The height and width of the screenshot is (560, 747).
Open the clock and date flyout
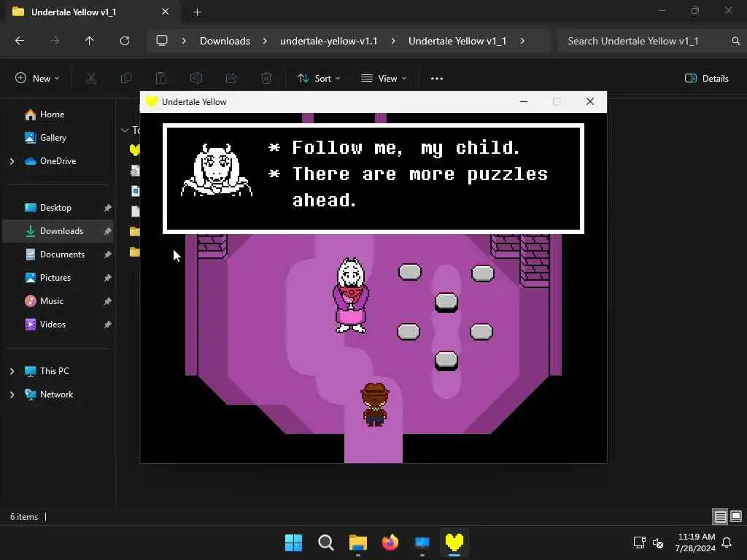[695, 542]
